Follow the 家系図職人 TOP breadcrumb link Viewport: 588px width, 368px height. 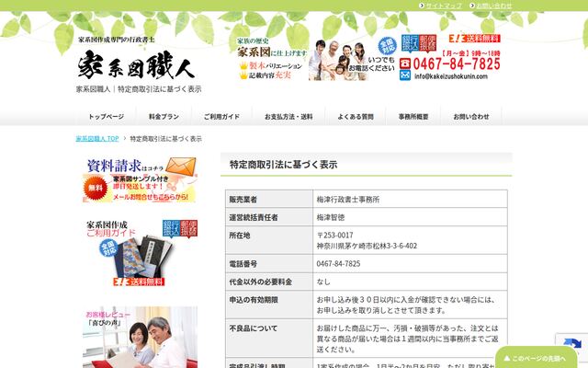(97, 139)
